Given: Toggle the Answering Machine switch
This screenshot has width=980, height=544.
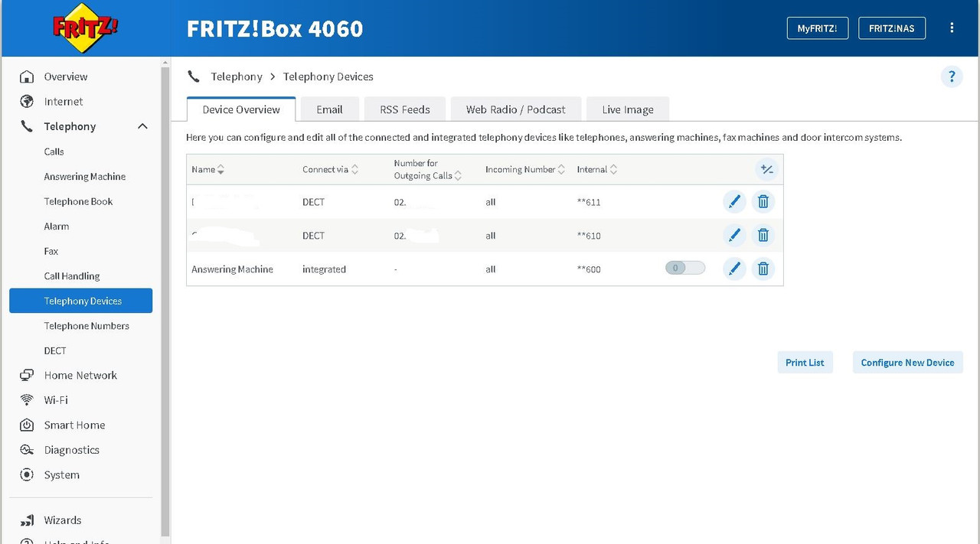Looking at the screenshot, I should [x=685, y=269].
